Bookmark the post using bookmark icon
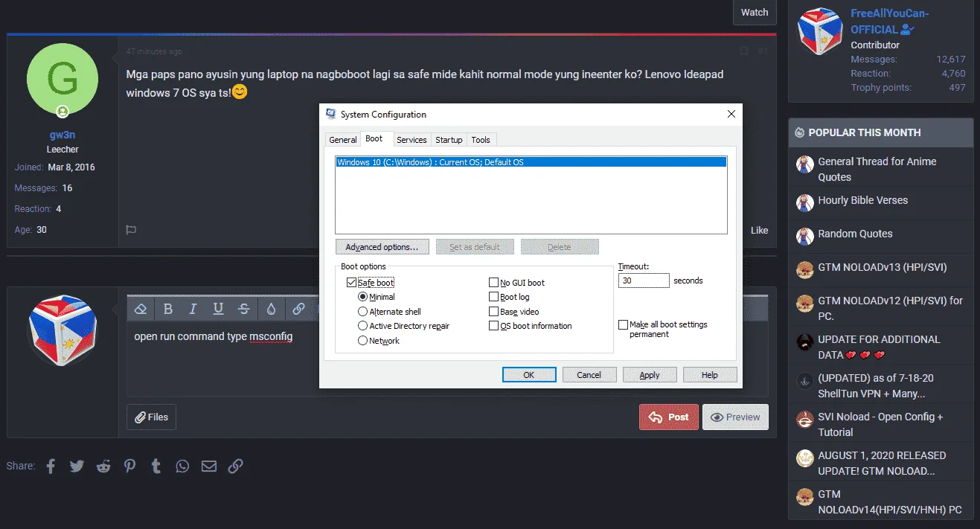The width and height of the screenshot is (980, 529). pyautogui.click(x=744, y=51)
